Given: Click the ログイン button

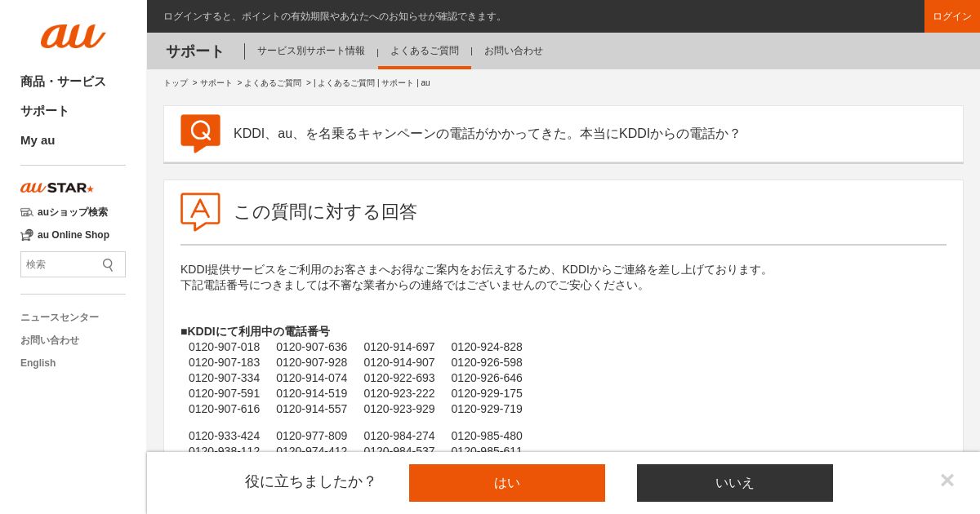Looking at the screenshot, I should [x=952, y=16].
